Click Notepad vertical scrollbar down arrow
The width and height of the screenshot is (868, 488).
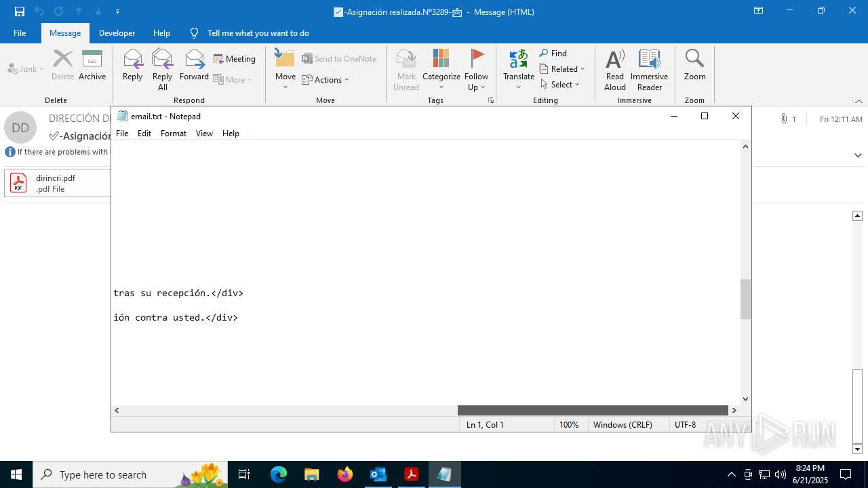click(745, 399)
